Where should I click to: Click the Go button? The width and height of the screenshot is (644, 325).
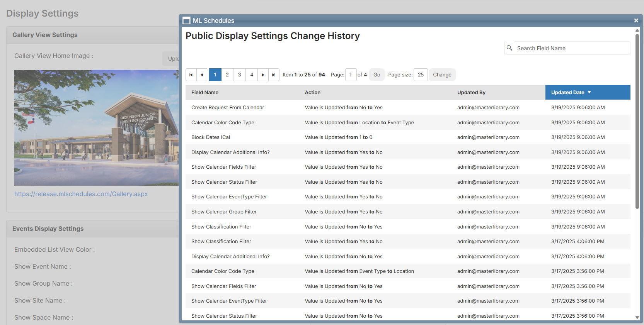tap(377, 75)
